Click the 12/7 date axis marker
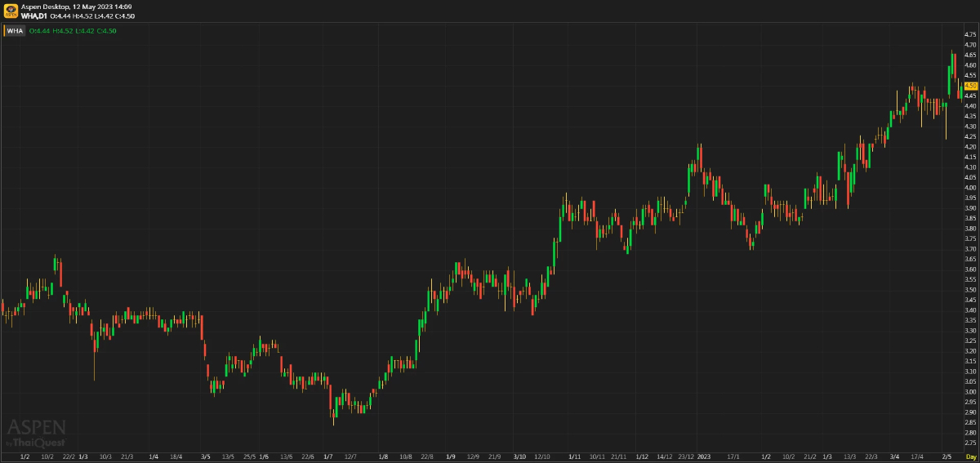Screen dimensions: 980x463 [350, 456]
